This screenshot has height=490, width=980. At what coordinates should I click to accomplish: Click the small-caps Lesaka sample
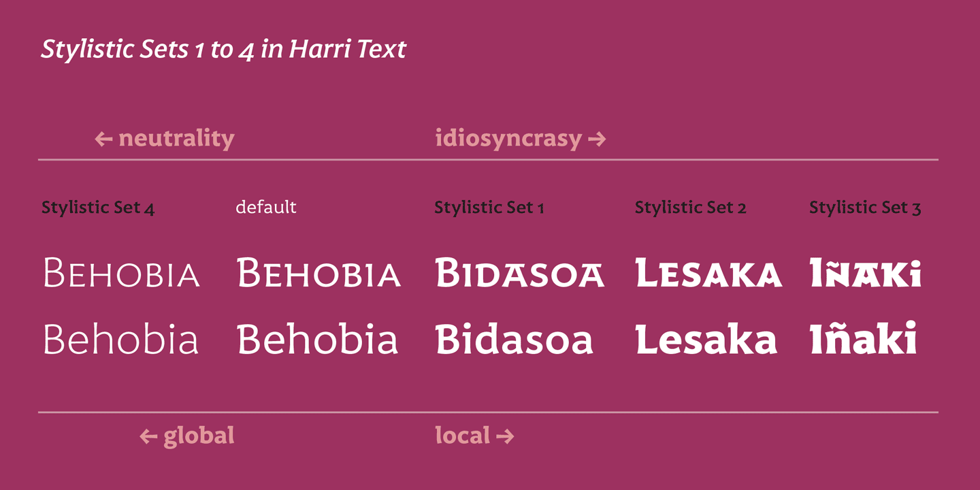(708, 273)
